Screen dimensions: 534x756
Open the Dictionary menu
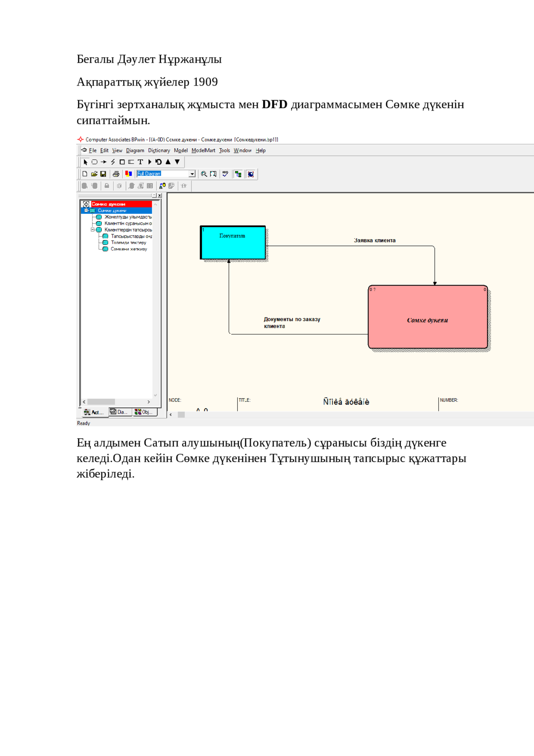click(159, 151)
